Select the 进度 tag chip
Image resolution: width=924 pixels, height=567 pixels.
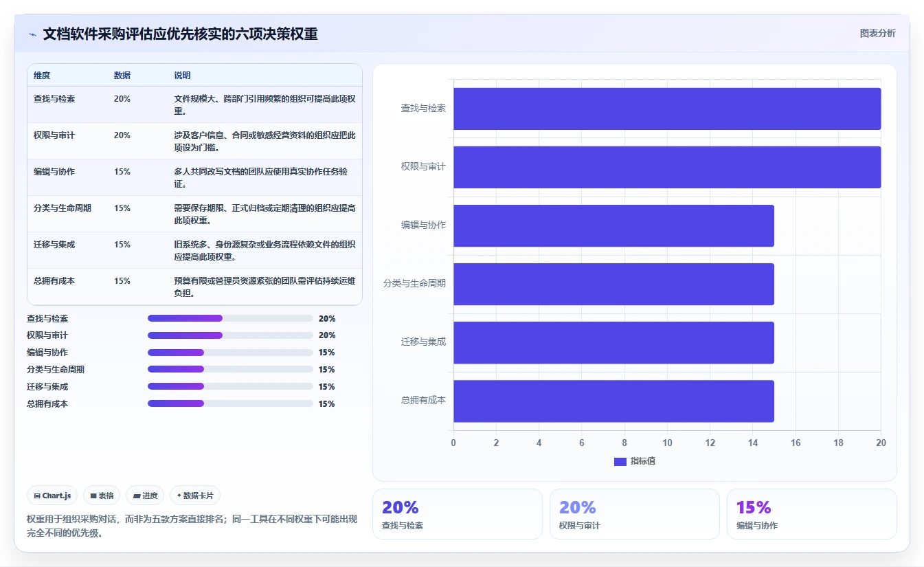[x=145, y=496]
